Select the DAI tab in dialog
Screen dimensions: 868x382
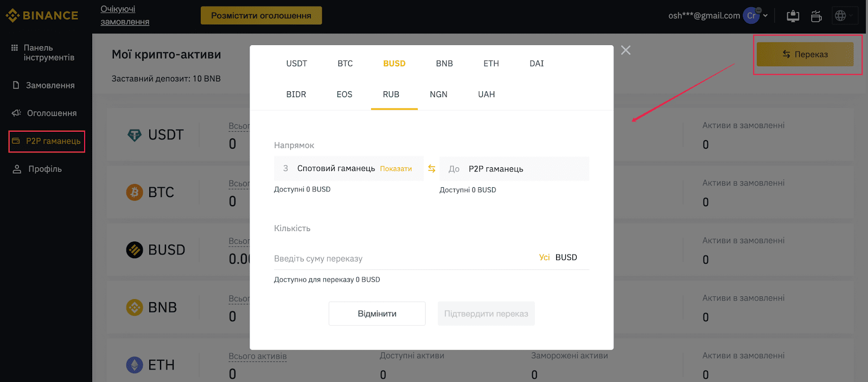point(537,63)
